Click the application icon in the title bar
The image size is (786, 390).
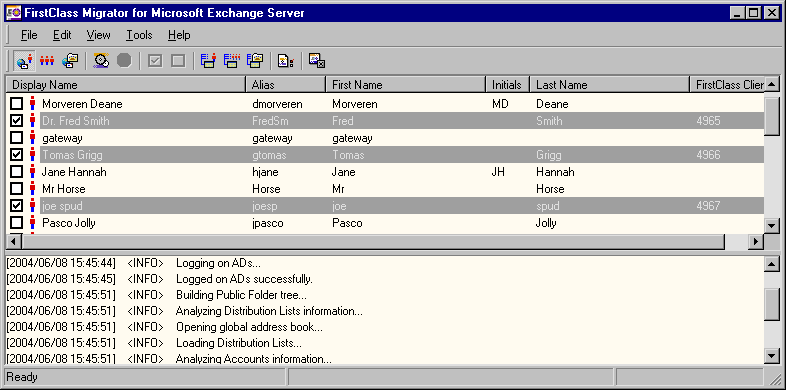[x=13, y=13]
